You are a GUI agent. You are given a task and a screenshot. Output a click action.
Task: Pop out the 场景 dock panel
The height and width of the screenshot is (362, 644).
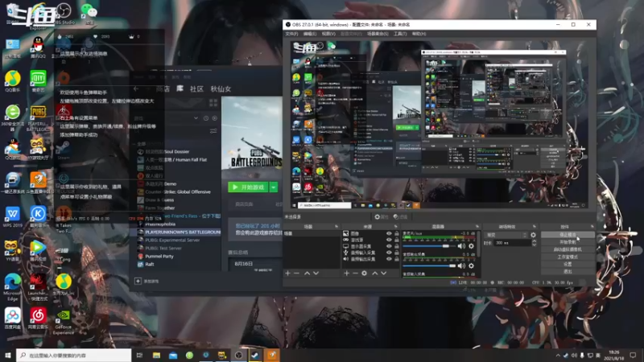tap(336, 227)
